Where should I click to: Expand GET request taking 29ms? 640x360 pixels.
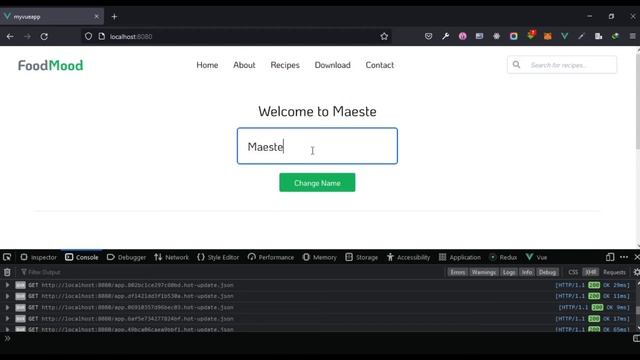point(7,285)
